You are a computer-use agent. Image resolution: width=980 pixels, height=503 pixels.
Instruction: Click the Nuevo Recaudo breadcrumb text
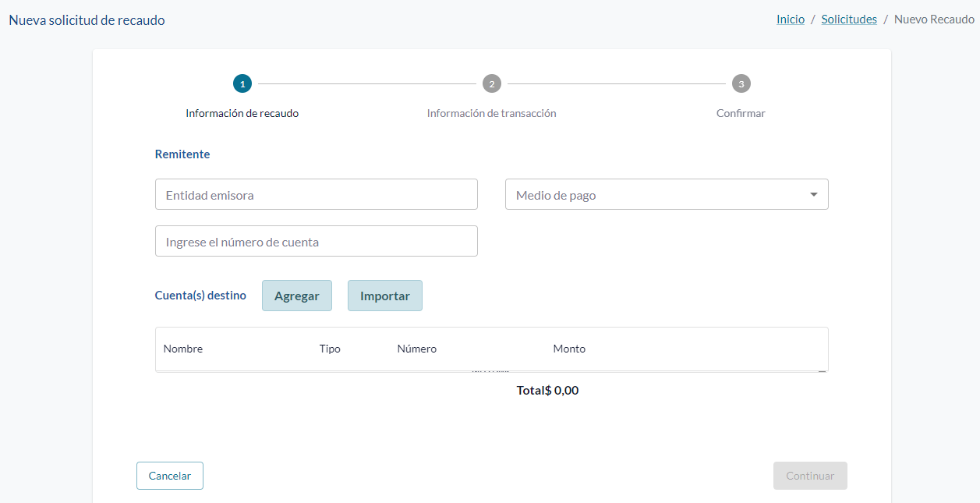tap(934, 19)
